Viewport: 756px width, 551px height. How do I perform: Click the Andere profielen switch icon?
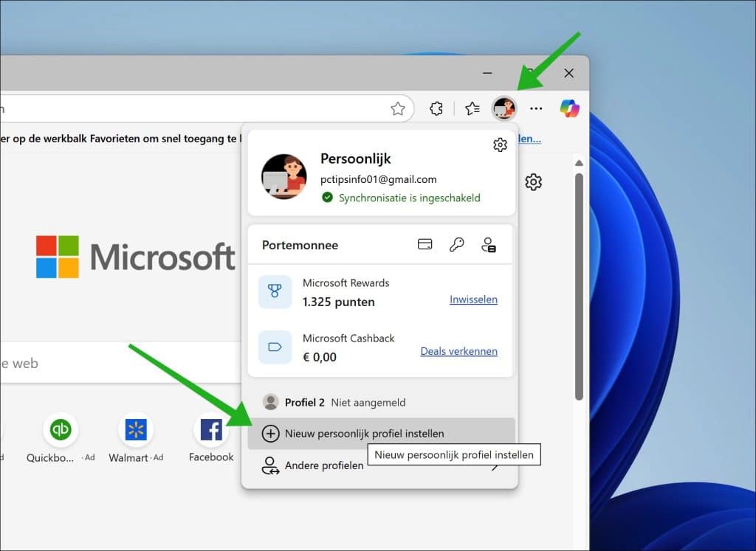pos(270,465)
